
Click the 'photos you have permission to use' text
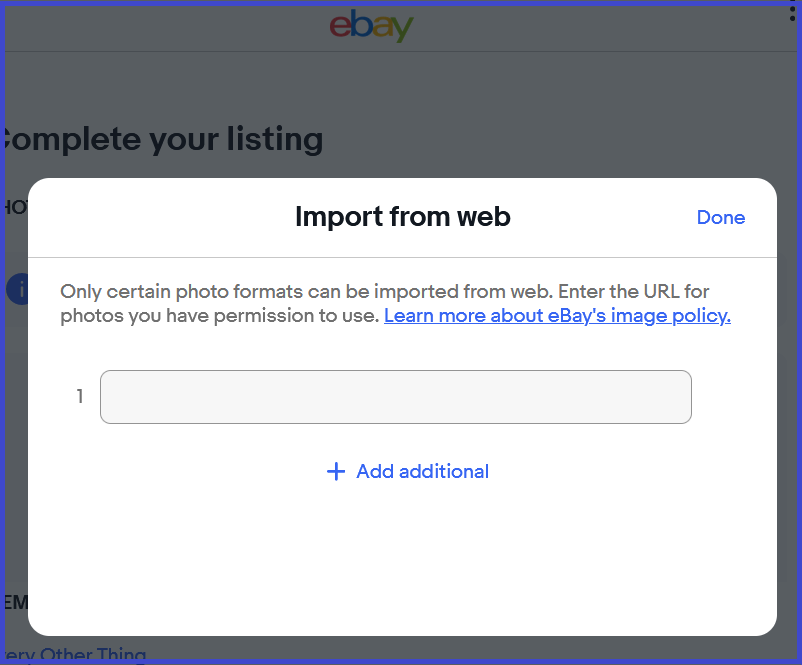coord(219,316)
